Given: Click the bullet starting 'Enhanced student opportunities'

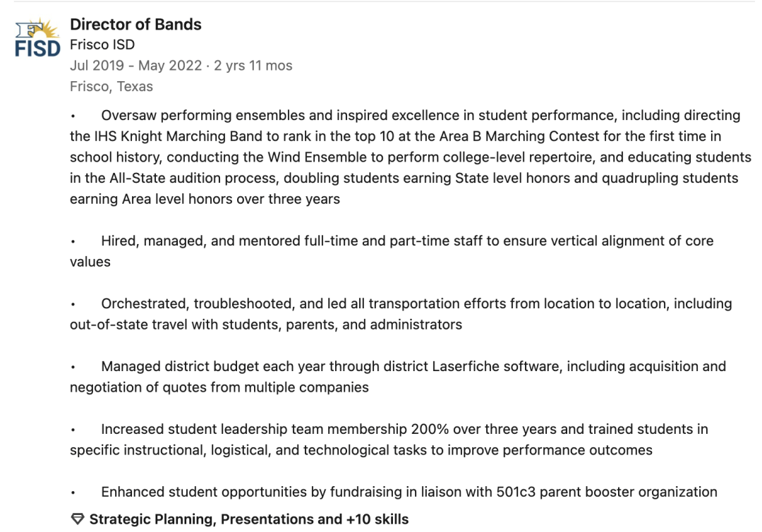Looking at the screenshot, I should click(394, 492).
